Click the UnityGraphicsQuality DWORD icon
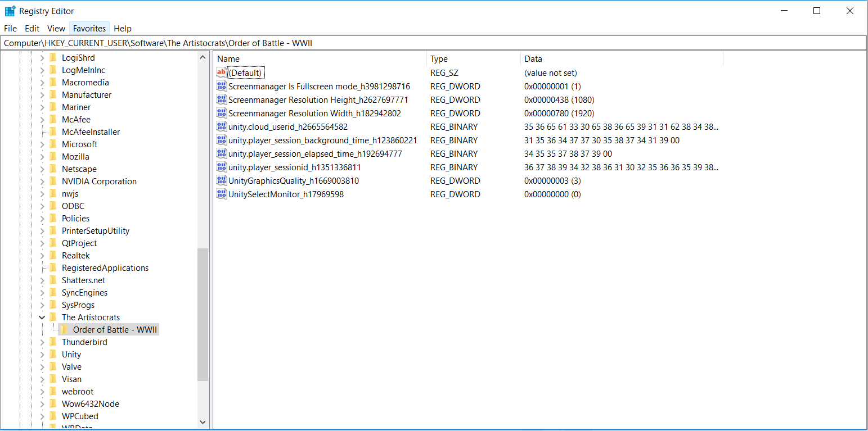 (x=221, y=180)
